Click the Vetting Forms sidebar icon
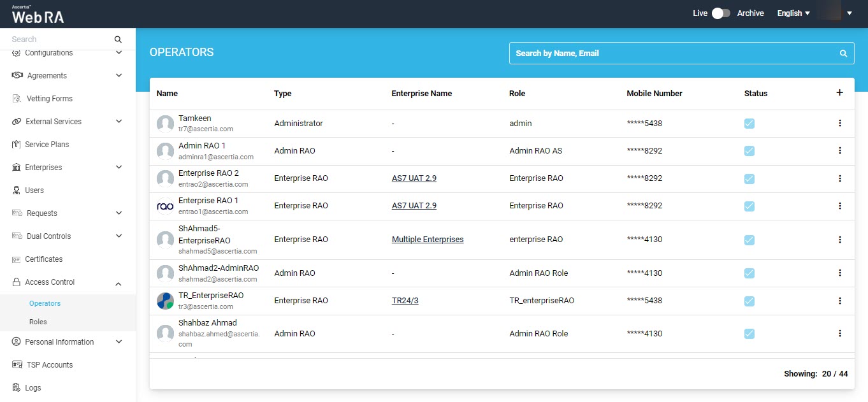This screenshot has height=402, width=868. [x=17, y=99]
